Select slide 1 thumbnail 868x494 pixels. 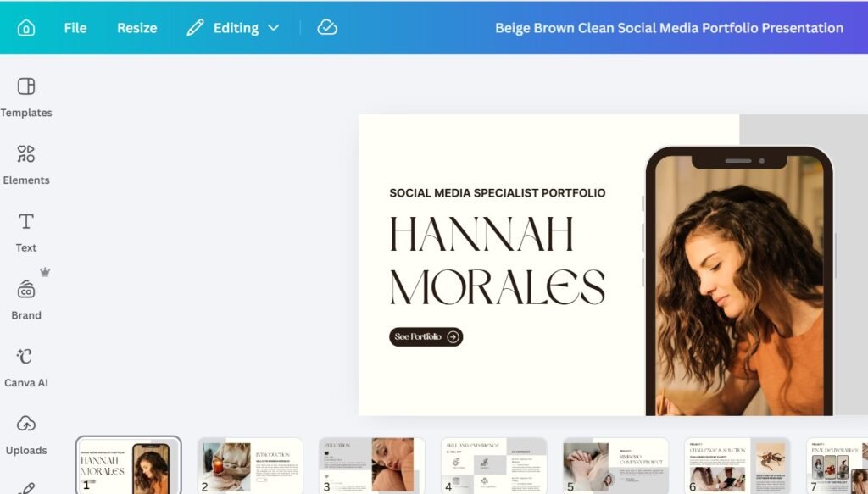tap(129, 465)
